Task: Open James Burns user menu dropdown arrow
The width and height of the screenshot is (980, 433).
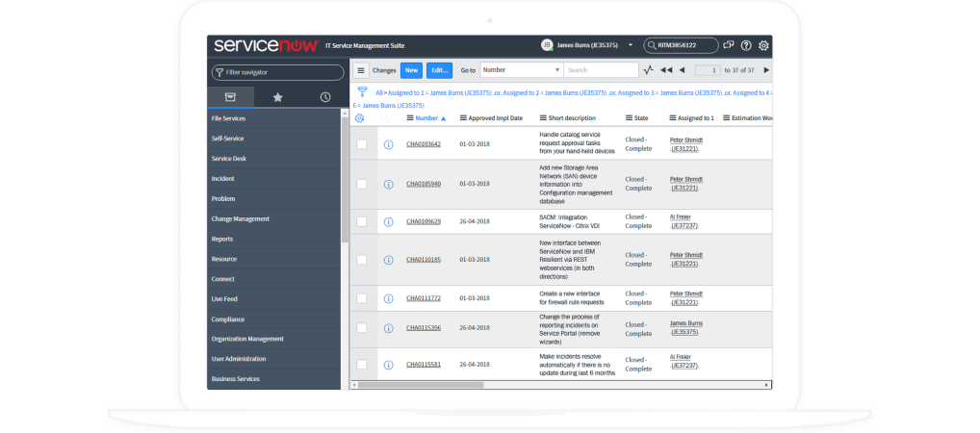Action: (631, 45)
